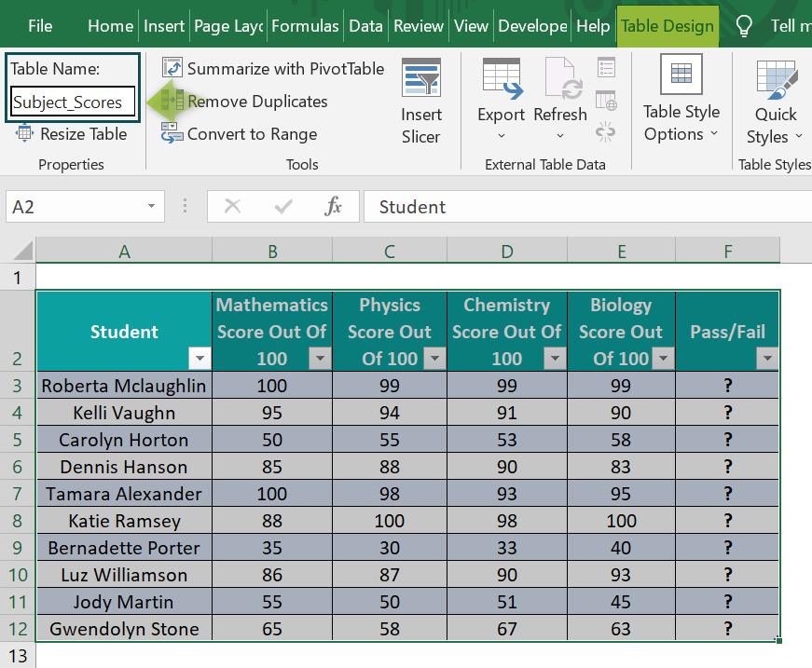
Task: Open the Data ribbon tab
Action: pyautogui.click(x=365, y=26)
